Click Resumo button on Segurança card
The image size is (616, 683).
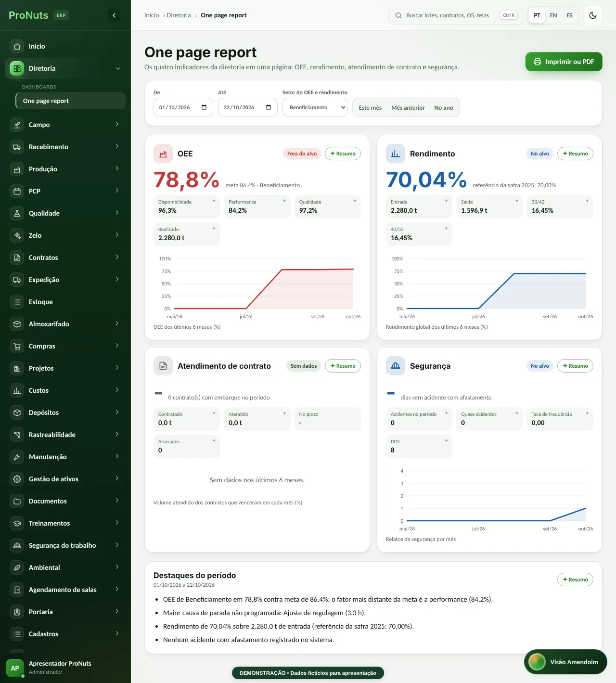[575, 366]
